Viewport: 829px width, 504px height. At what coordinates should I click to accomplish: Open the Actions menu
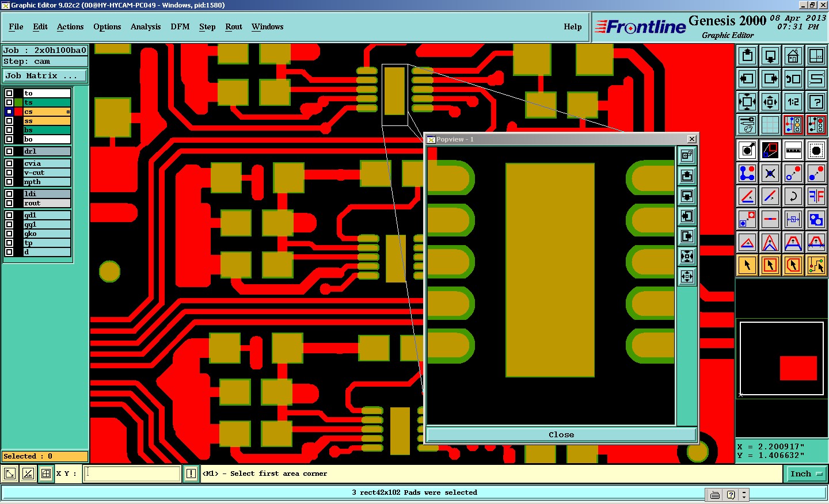[x=70, y=26]
